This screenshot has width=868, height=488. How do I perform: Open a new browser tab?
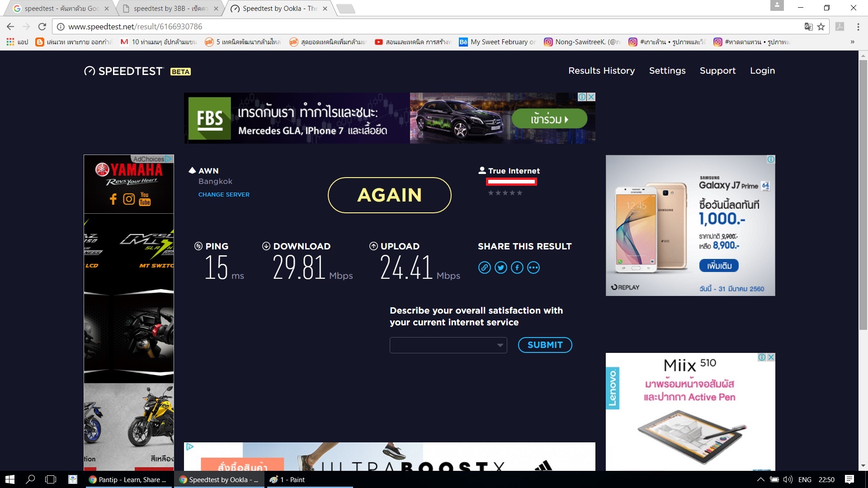click(346, 9)
